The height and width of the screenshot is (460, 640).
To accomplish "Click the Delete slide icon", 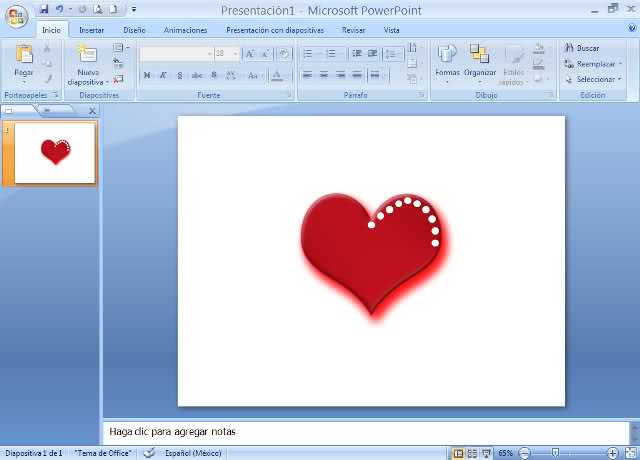I will (118, 79).
